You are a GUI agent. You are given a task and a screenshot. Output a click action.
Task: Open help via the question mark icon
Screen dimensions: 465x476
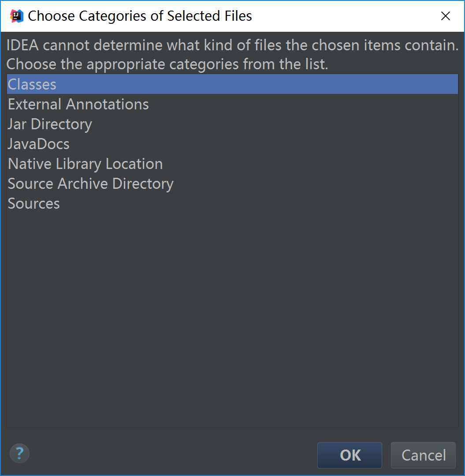pyautogui.click(x=19, y=454)
